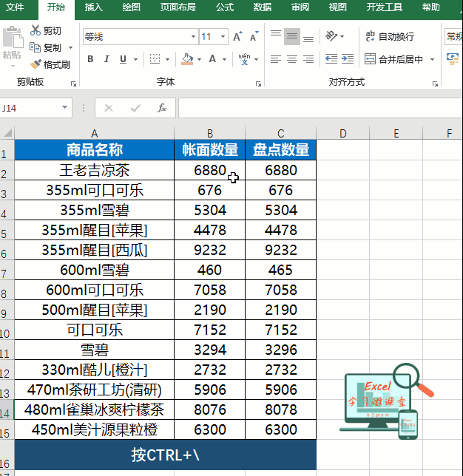Toggle underline formatting
Image resolution: width=463 pixels, height=476 pixels.
pyautogui.click(x=123, y=59)
